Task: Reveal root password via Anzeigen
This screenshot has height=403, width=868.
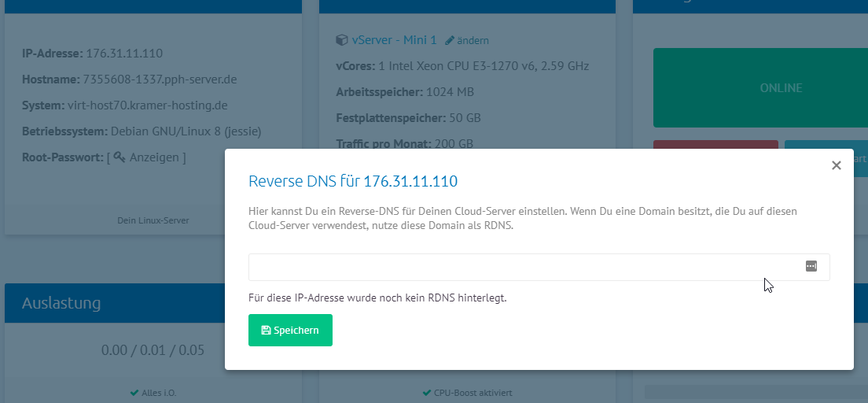Action: [154, 157]
